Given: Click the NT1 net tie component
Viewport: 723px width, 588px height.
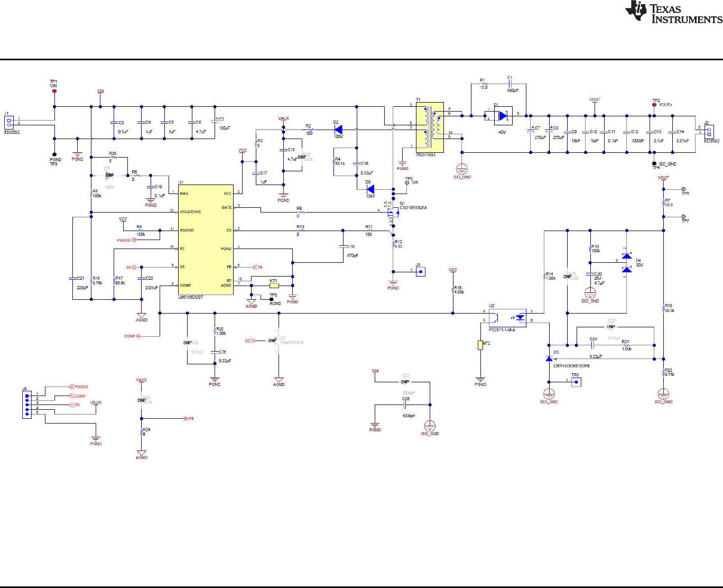Looking at the screenshot, I should click(x=274, y=286).
